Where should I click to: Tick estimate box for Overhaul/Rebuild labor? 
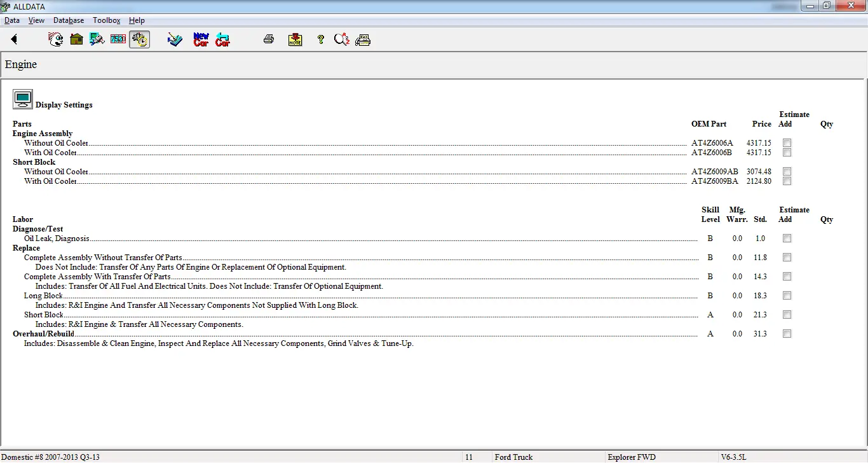787,334
